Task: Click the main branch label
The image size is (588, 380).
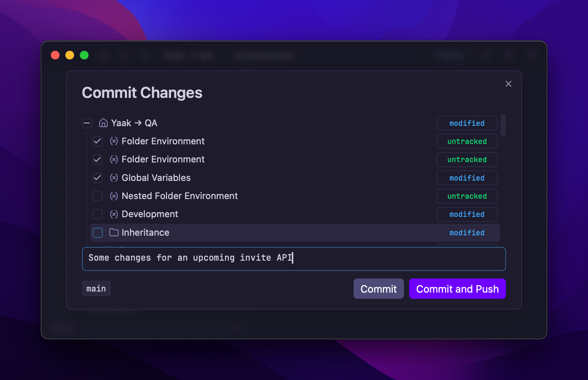Action: (x=96, y=289)
